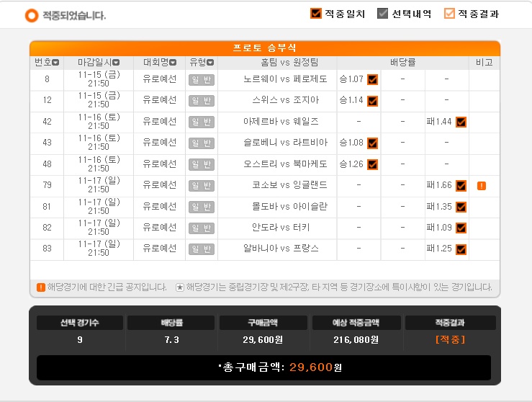Click the 배당률 column header in the table
Image resolution: width=532 pixels, height=402 pixels.
pos(402,62)
